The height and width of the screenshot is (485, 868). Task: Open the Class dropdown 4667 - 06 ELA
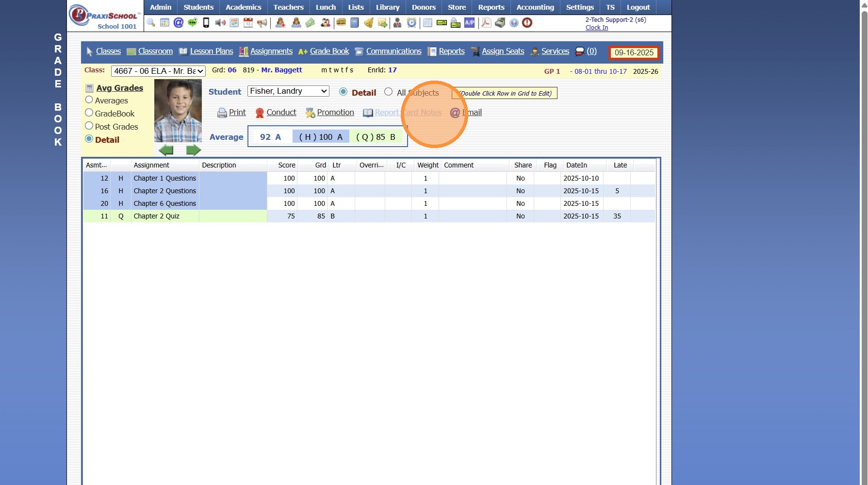click(158, 71)
